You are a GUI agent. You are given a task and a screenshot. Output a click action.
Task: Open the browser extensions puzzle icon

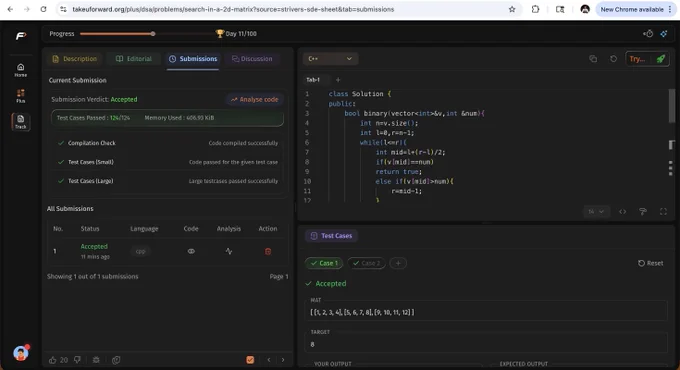[535, 9]
